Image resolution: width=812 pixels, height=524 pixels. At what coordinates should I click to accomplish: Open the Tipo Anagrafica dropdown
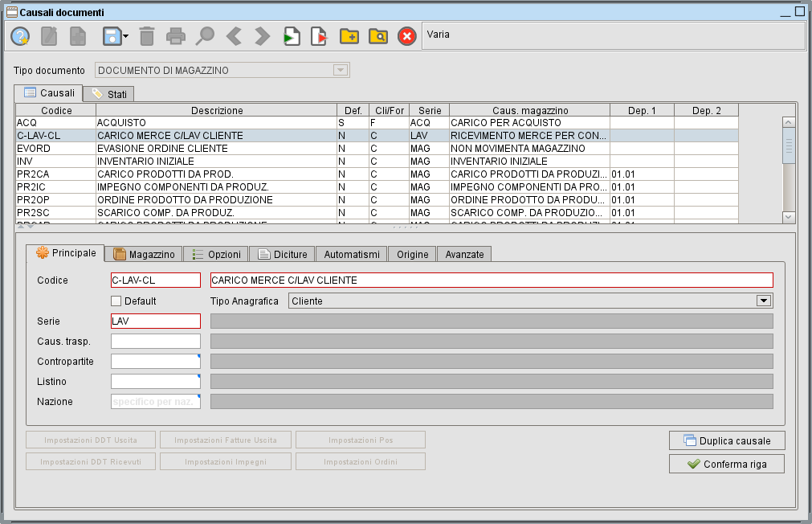(x=763, y=301)
